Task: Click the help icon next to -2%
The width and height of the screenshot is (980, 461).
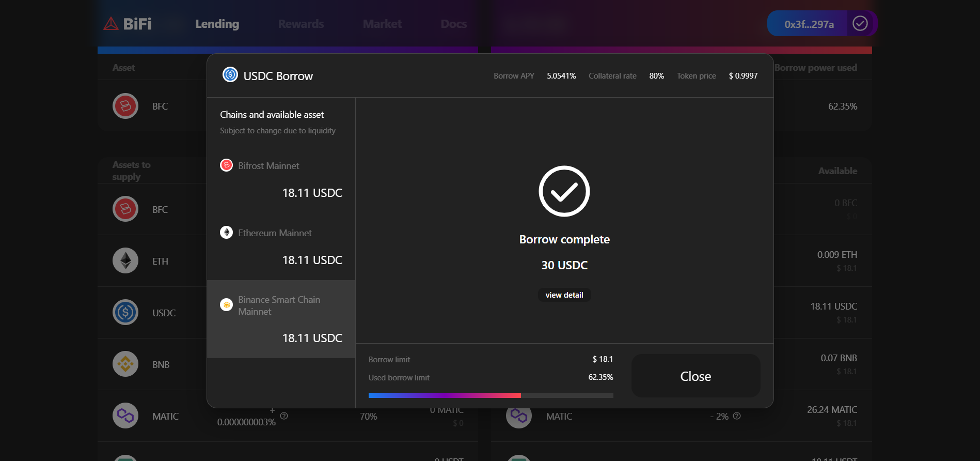Action: (x=737, y=416)
